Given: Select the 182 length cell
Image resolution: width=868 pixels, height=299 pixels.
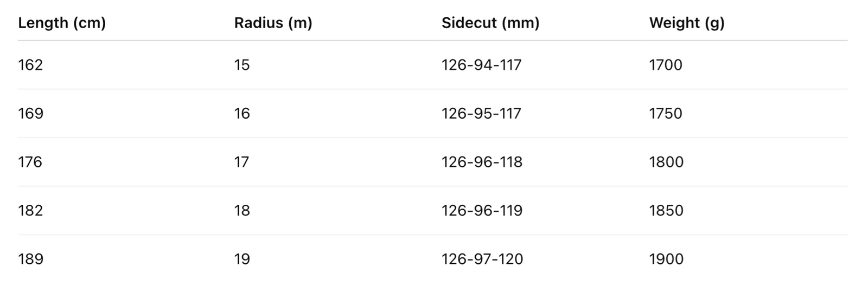Looking at the screenshot, I should (30, 210).
